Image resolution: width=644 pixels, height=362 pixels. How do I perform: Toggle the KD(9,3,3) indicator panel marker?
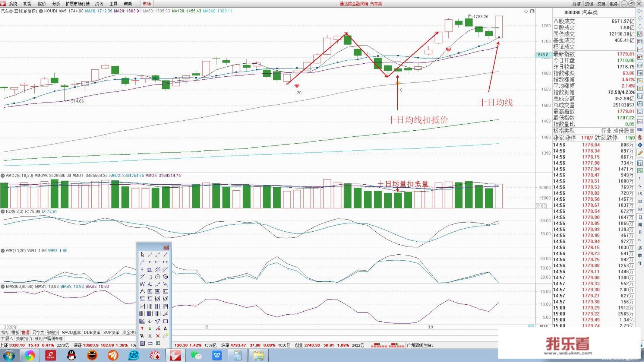tap(3, 212)
